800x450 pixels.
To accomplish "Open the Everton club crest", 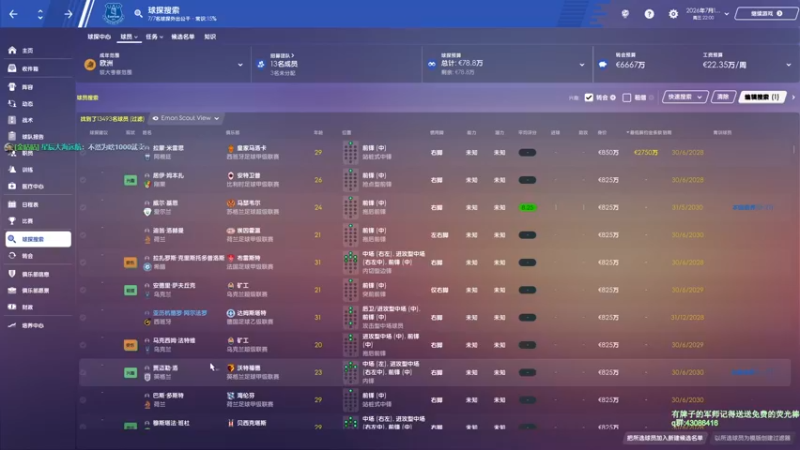I will (113, 13).
